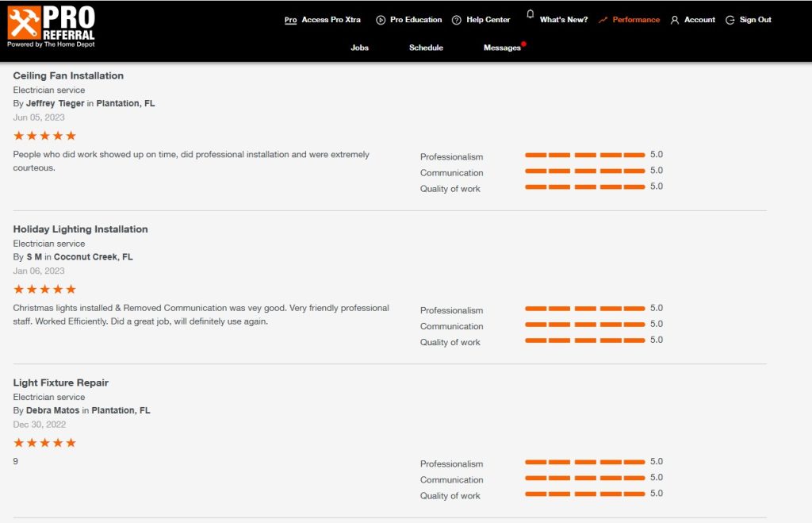Click the Pro Referral hammer logo
The width and height of the screenshot is (812, 523).
pyautogui.click(x=24, y=23)
